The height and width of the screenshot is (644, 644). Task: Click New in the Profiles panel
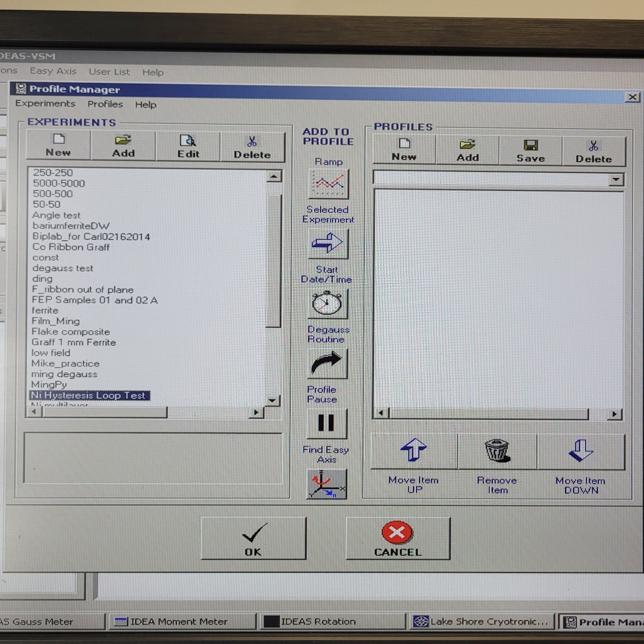[404, 150]
